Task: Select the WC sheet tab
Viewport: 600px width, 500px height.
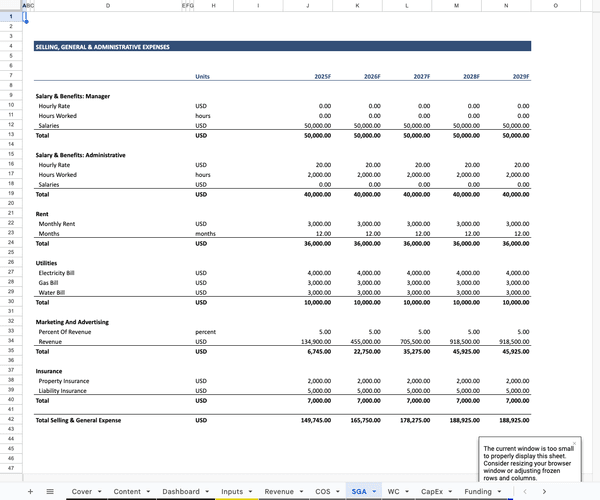Action: pyautogui.click(x=393, y=492)
